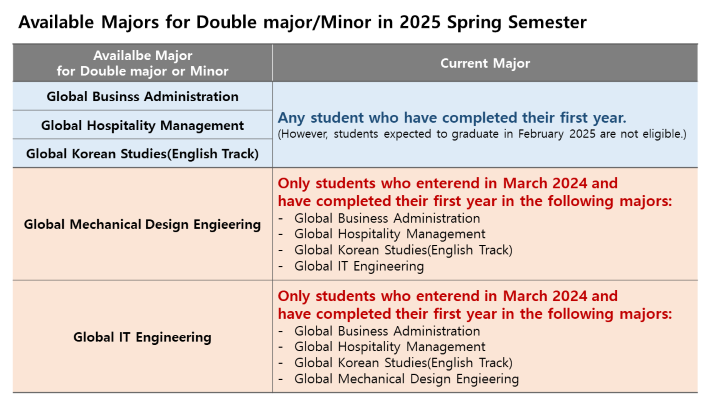Select the 'Global Businss Administration' cell
The height and width of the screenshot is (400, 711).
tap(142, 96)
